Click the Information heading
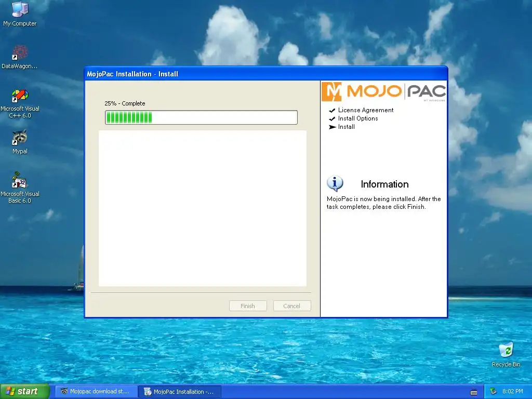 (385, 184)
